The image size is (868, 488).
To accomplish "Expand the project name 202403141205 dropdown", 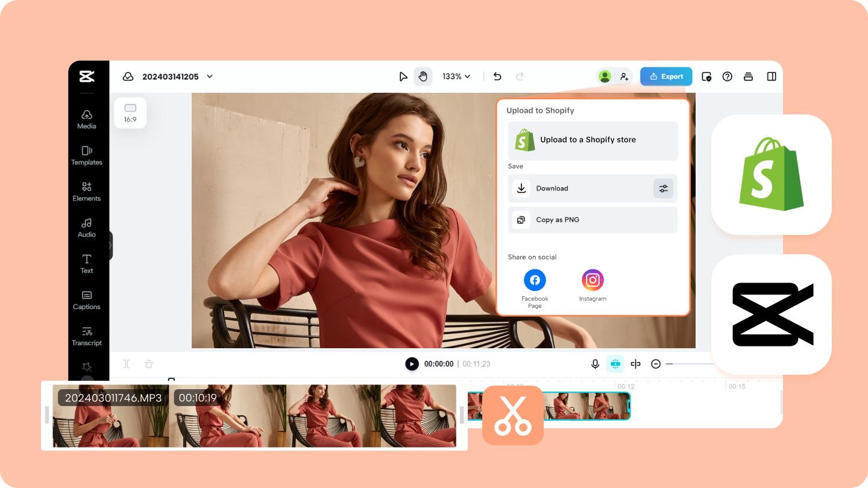I will coord(210,77).
